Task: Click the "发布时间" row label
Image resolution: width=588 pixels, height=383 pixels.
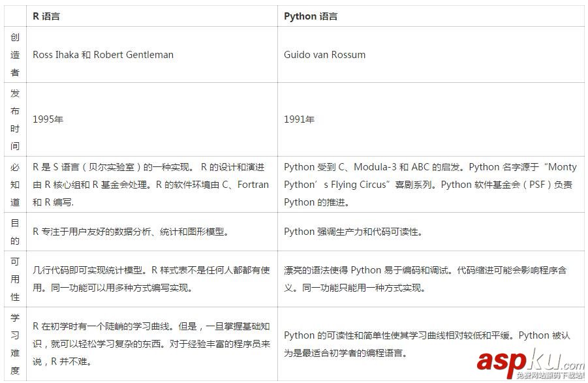Action: point(14,118)
